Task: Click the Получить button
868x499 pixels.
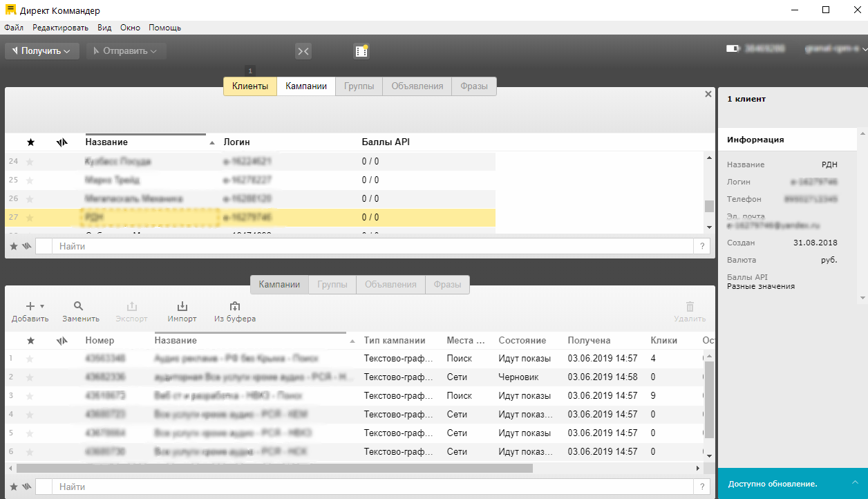Action: pos(42,51)
